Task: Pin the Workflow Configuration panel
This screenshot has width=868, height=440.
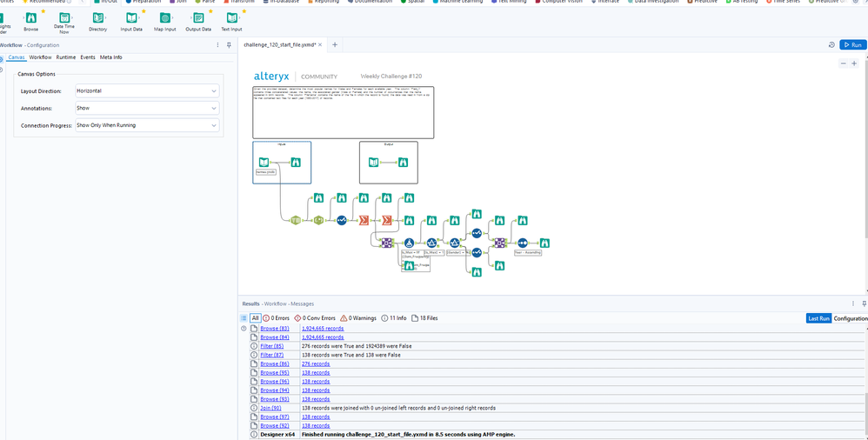Action: pos(230,45)
